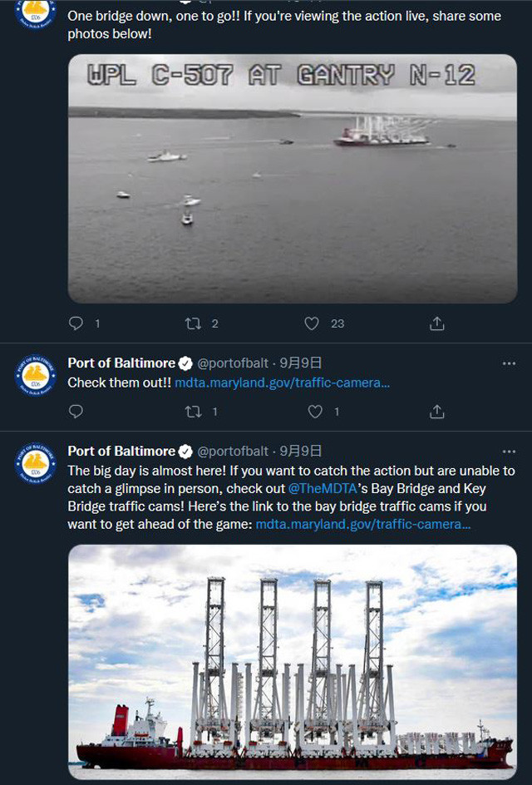
Task: Open more options on "The big day" tweet
Action: click(509, 452)
